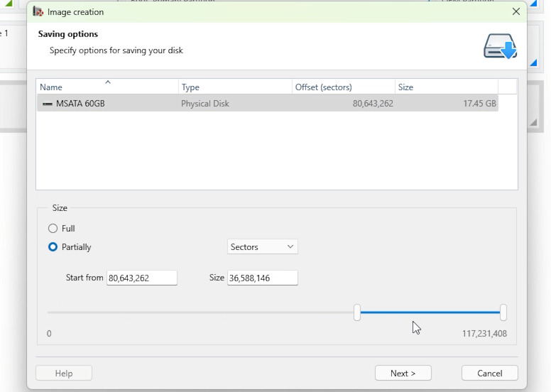Image resolution: width=551 pixels, height=392 pixels.
Task: Click the left range slider handle
Action: 357,312
